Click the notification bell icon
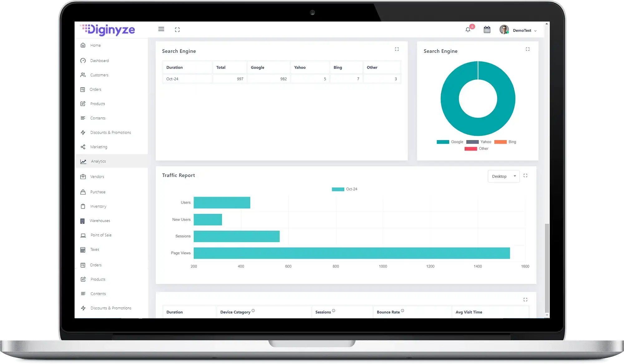The height and width of the screenshot is (364, 624). click(x=468, y=29)
